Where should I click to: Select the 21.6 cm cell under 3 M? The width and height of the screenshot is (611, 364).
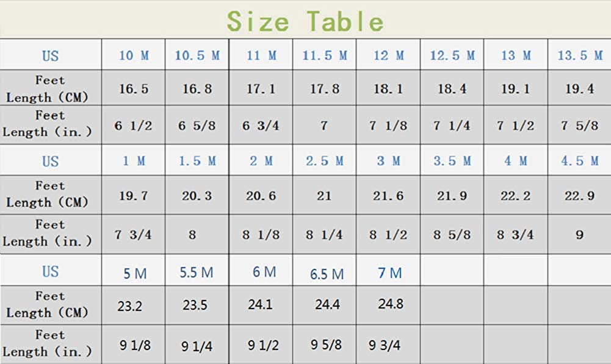(x=388, y=196)
